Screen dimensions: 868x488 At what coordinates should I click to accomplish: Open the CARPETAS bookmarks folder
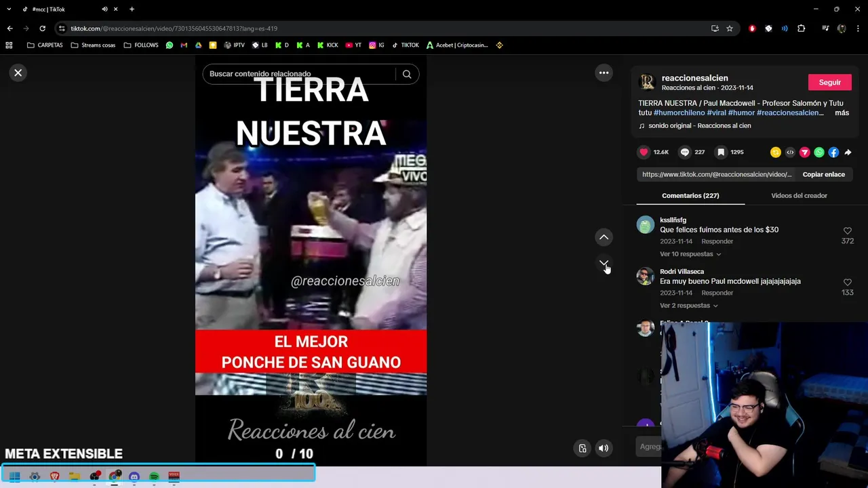click(45, 45)
